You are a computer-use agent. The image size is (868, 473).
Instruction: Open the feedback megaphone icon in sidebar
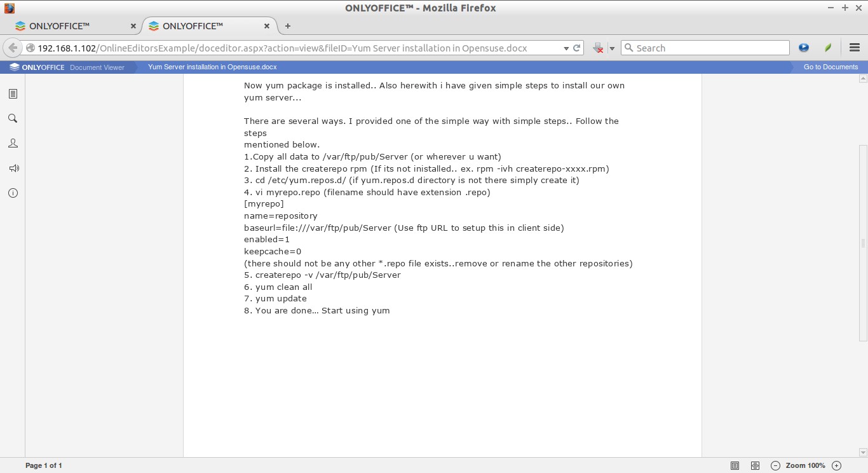pyautogui.click(x=13, y=168)
